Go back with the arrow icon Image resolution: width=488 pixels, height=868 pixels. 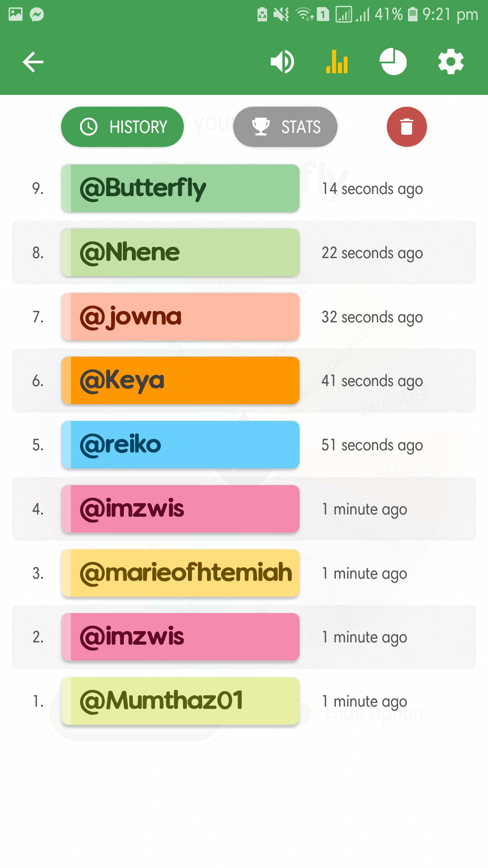point(33,62)
